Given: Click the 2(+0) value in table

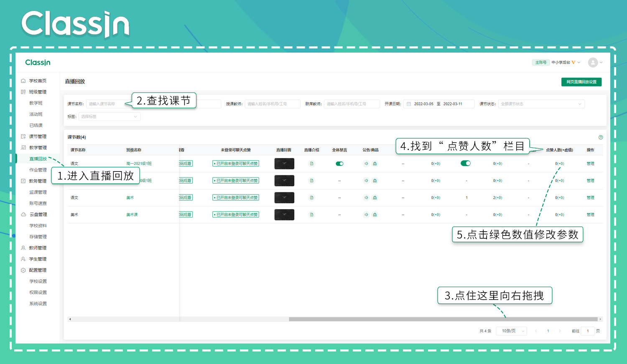Looking at the screenshot, I should pyautogui.click(x=497, y=198).
